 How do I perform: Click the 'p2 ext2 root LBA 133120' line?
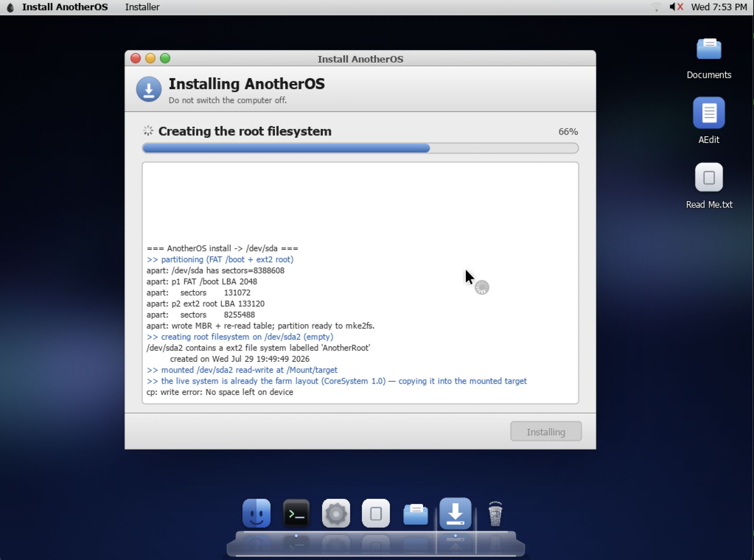(205, 304)
